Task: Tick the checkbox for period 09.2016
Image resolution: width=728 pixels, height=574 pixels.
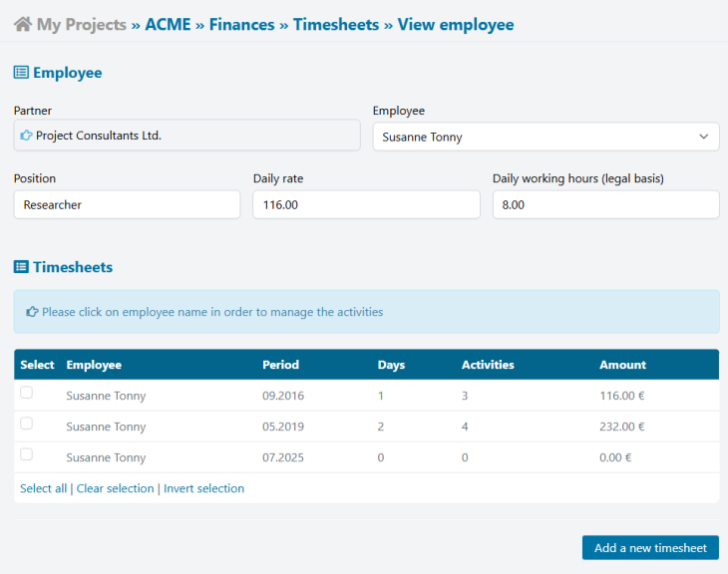Action: coord(27,394)
